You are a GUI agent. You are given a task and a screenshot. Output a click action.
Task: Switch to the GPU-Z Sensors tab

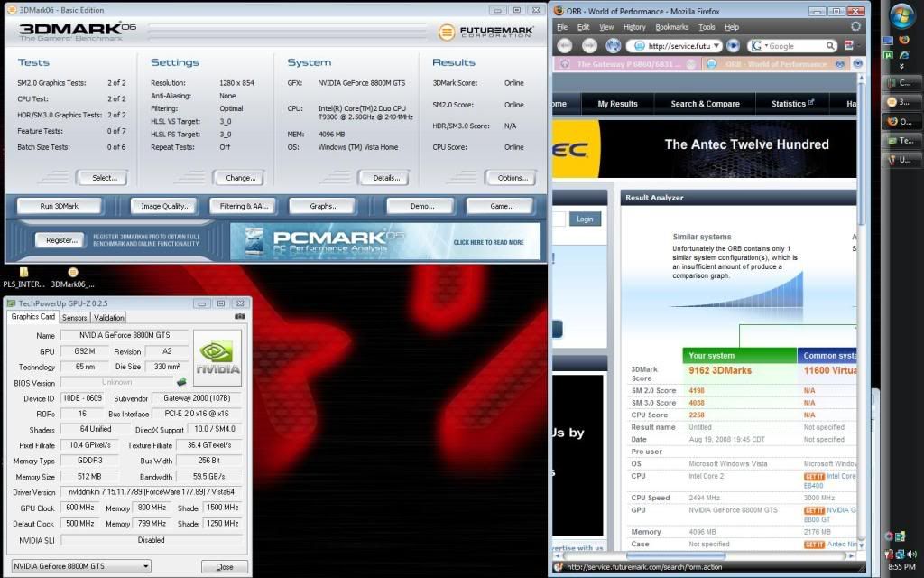74,317
